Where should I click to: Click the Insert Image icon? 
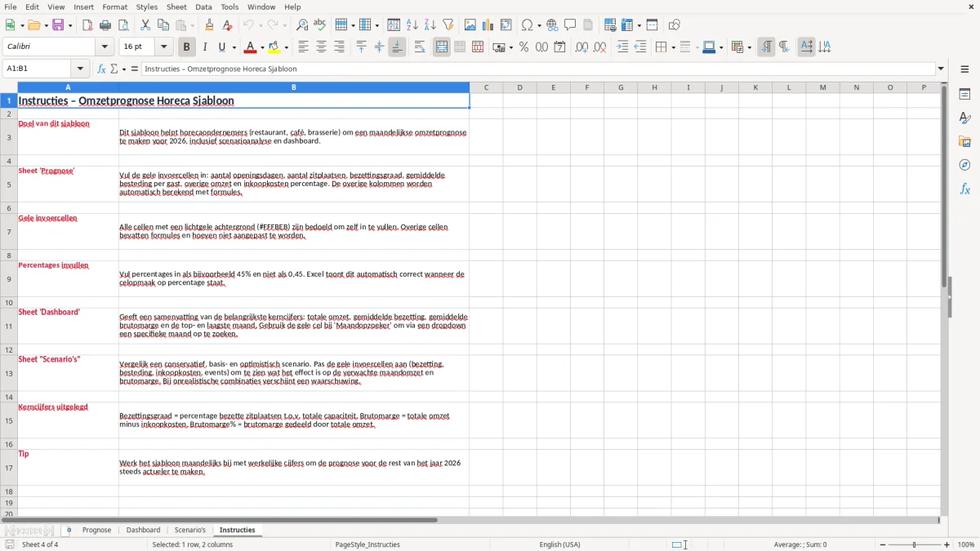470,25
